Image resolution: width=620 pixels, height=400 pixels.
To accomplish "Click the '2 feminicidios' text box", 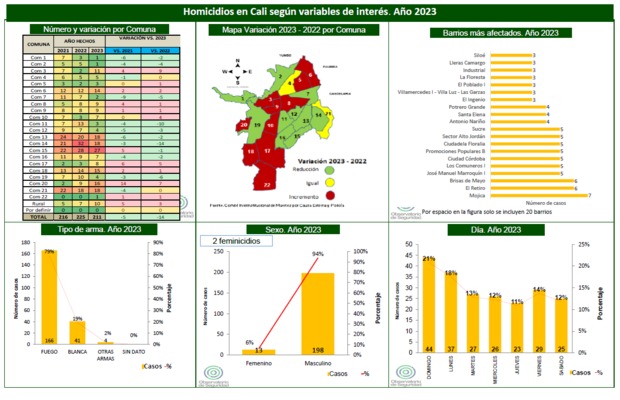I will [243, 241].
